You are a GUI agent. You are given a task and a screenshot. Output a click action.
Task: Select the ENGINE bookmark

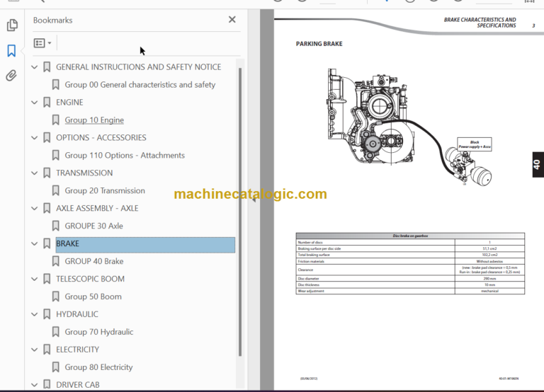69,103
